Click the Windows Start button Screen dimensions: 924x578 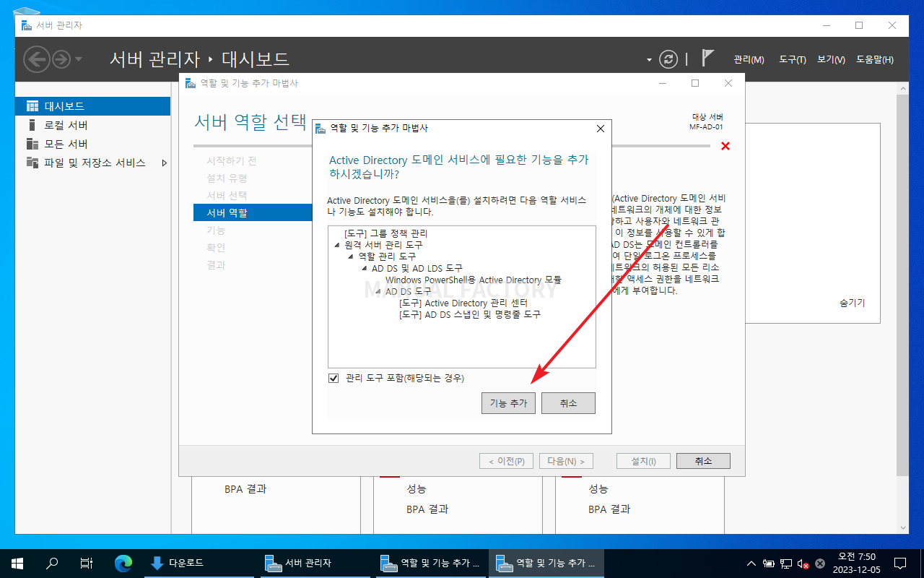[17, 563]
